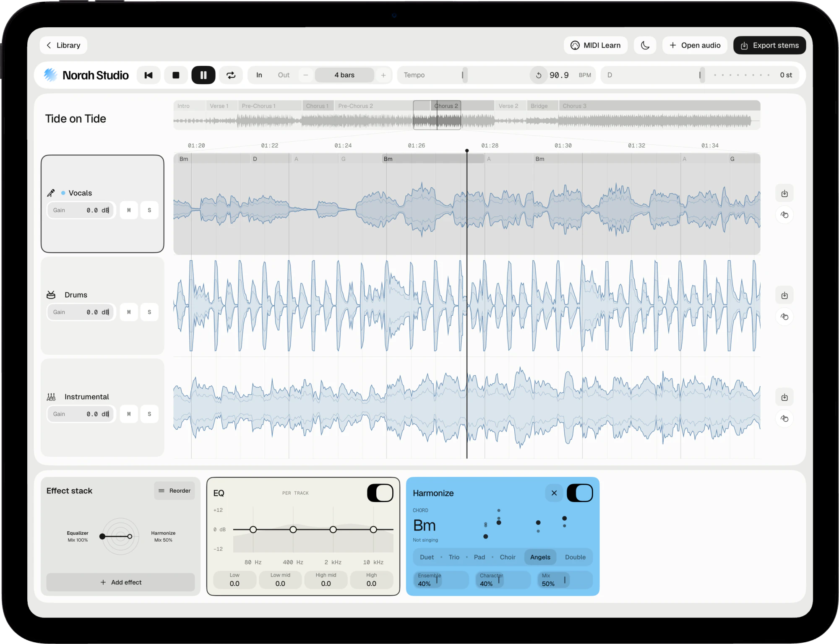
Task: Solo the Drums track
Action: pyautogui.click(x=149, y=312)
